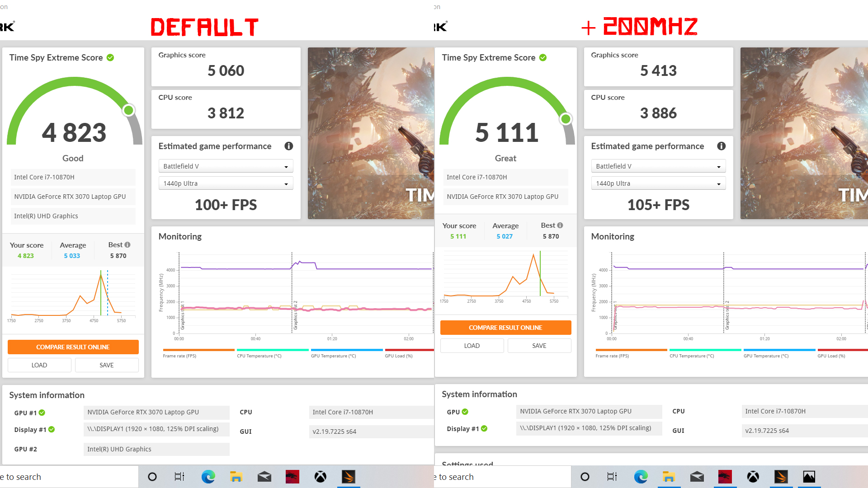Click 100+ FPS estimate in left window
This screenshot has width=868, height=488.
(x=226, y=205)
